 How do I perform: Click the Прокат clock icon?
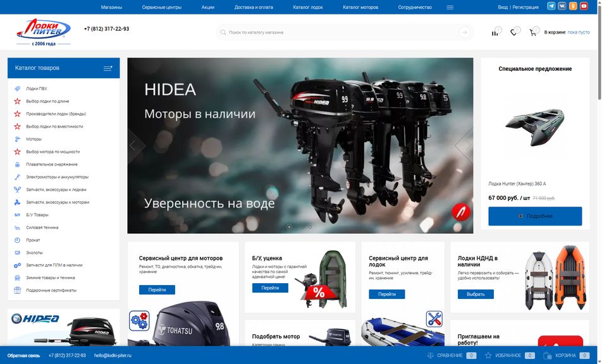17,240
